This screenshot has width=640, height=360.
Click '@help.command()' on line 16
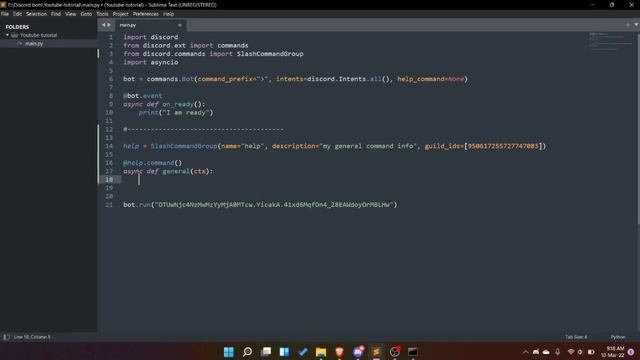tap(153, 163)
